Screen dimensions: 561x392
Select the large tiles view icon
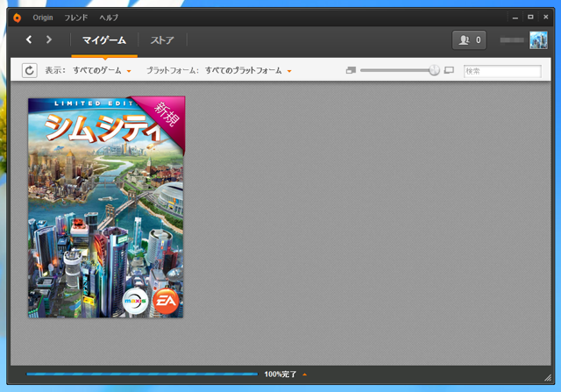pyautogui.click(x=449, y=70)
